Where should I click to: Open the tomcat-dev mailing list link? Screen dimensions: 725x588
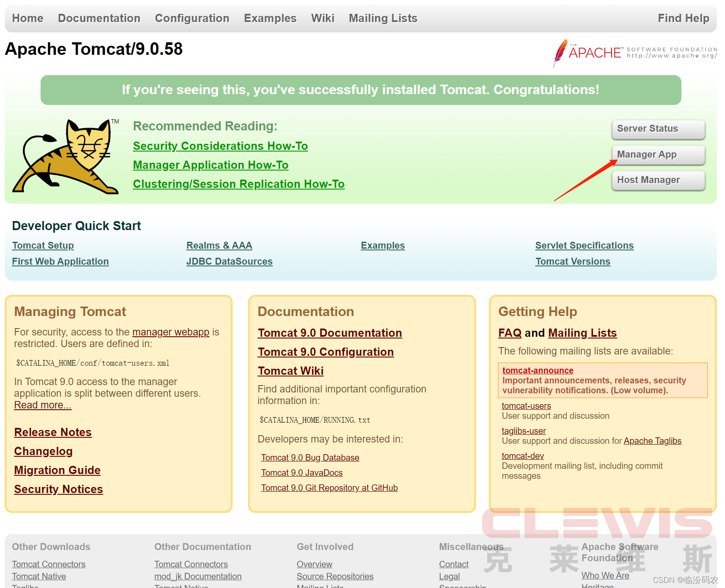tap(523, 456)
